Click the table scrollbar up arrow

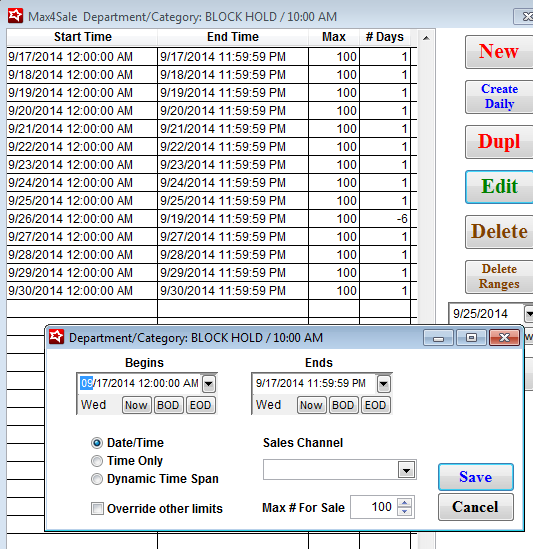click(426, 38)
